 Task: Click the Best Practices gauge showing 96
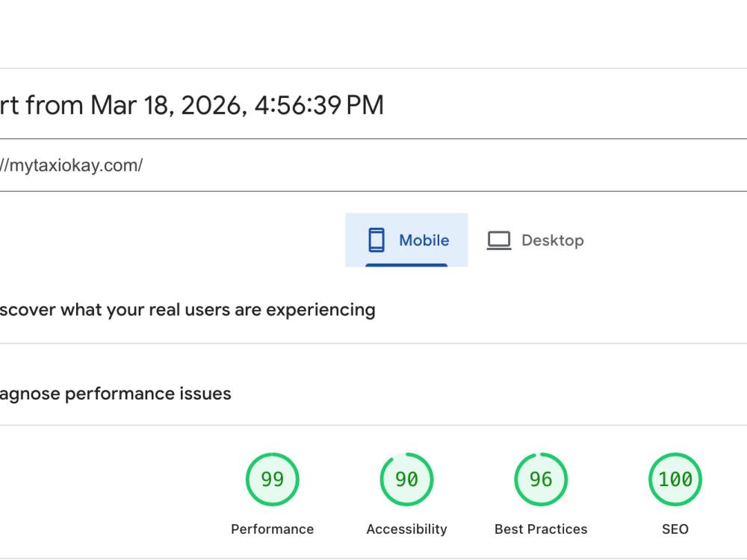[x=541, y=479]
